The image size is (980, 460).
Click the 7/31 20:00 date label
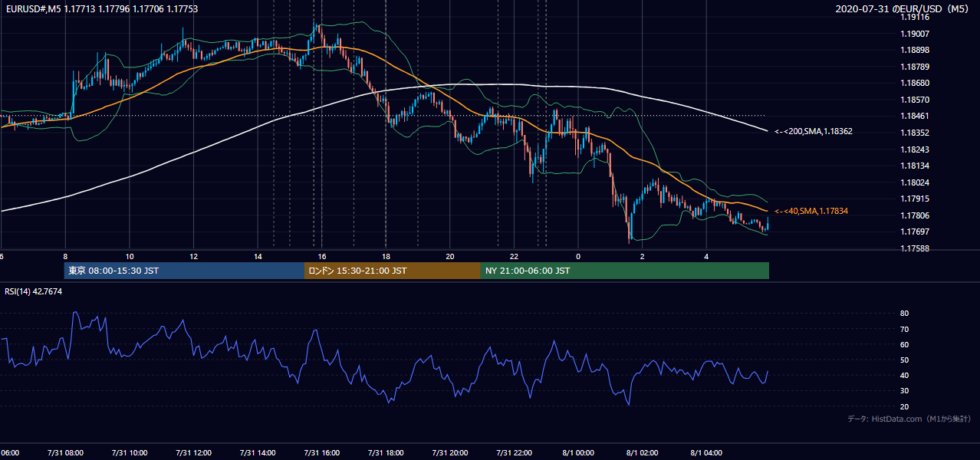tap(450, 452)
